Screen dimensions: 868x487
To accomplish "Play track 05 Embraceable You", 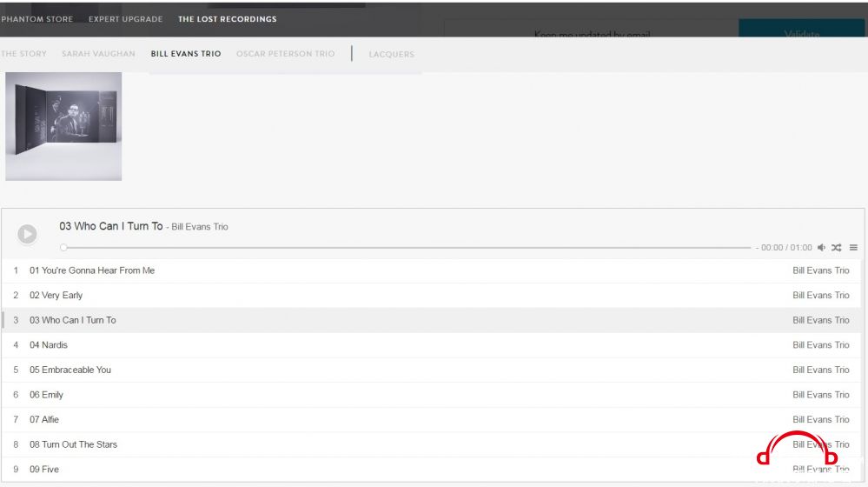I will coord(431,370).
